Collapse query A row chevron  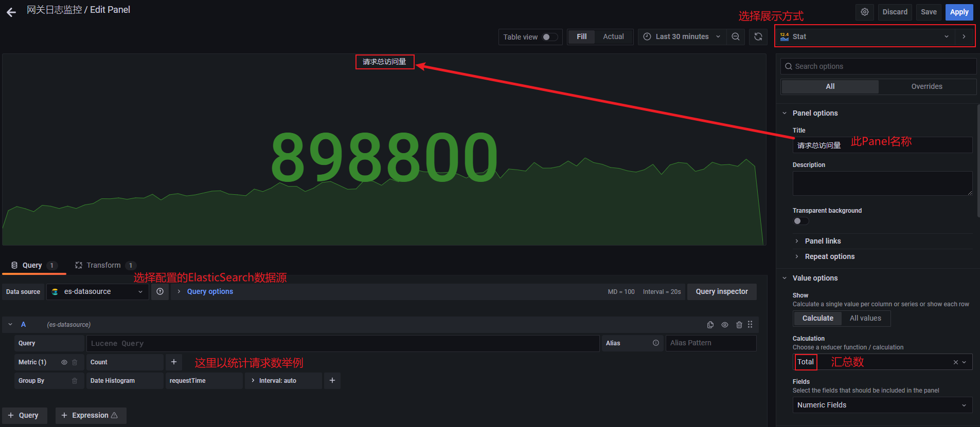click(10, 325)
